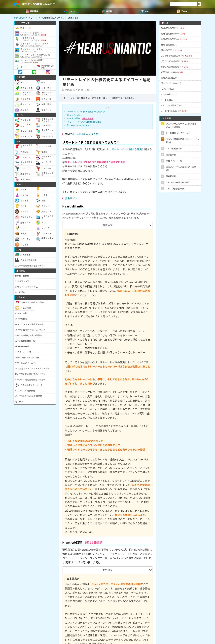
Task: Open 通知テスト at the sidebar bottom
Action: (34, 402)
